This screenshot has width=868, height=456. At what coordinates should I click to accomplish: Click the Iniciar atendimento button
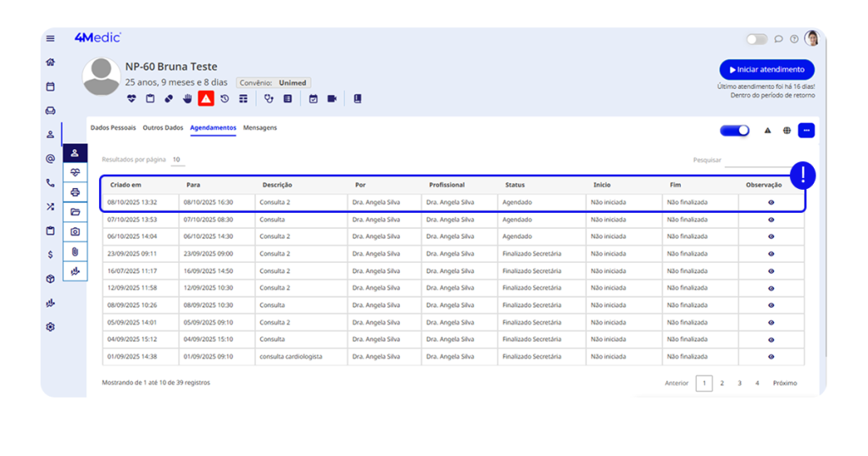[766, 70]
